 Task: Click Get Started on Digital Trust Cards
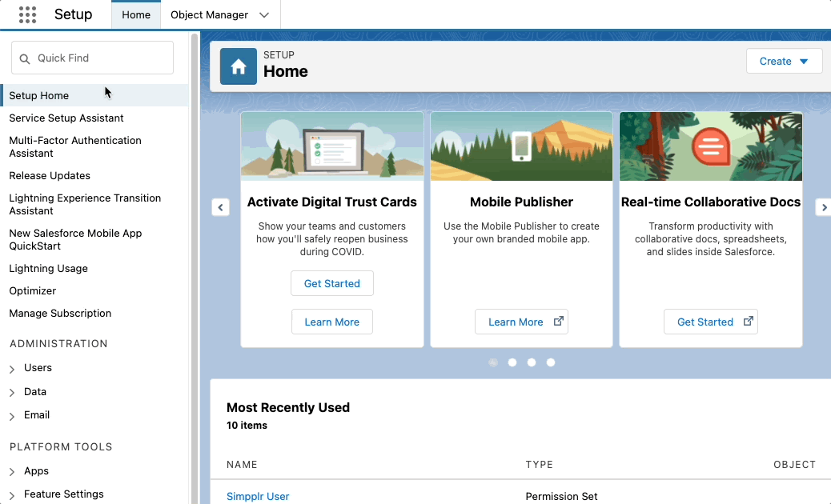coord(331,283)
